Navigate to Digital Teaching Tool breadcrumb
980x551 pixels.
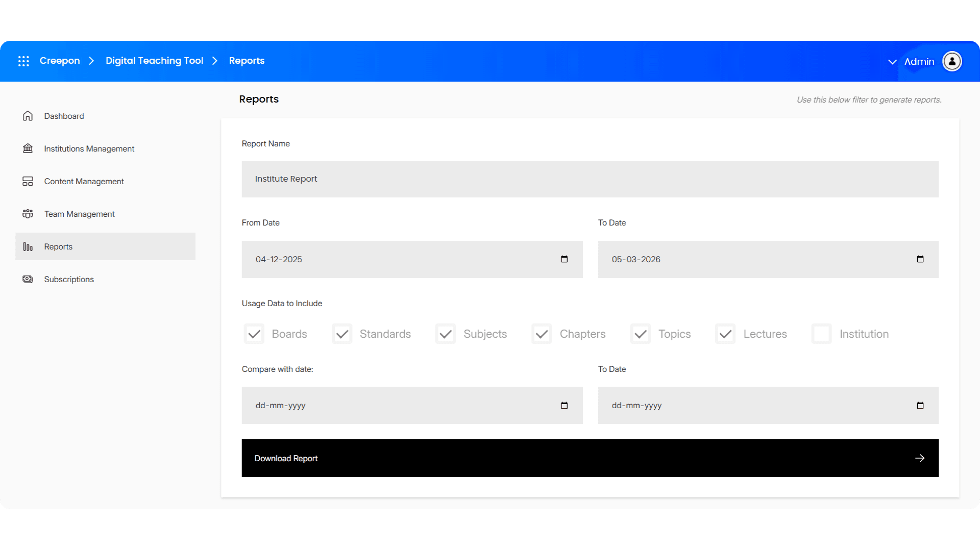pos(154,61)
